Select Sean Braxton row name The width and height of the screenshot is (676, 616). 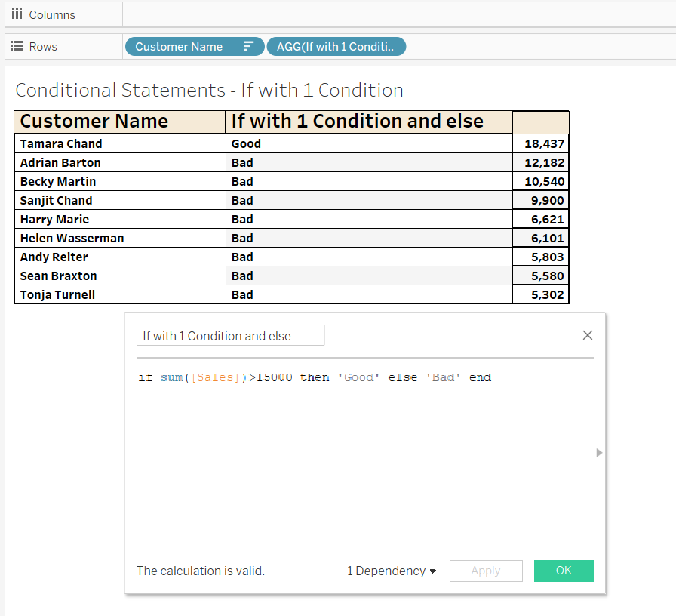click(58, 276)
